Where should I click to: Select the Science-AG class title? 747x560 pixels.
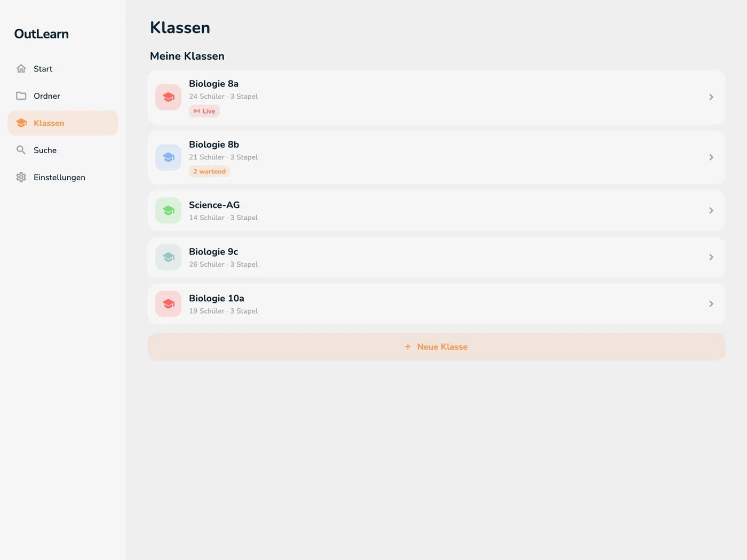[x=214, y=205]
